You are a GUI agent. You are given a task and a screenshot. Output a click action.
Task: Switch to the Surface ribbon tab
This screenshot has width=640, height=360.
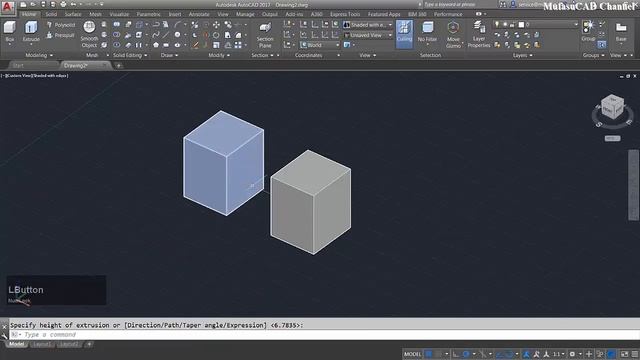(73, 14)
